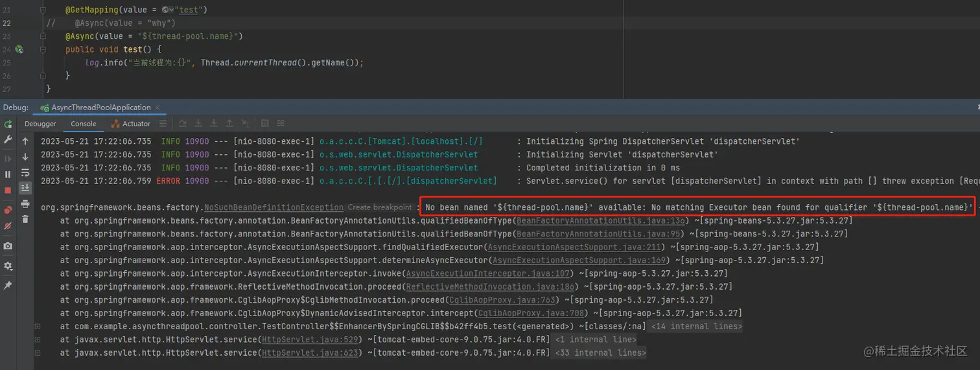Expand plus box beside HttpServlet.java:623 line
Viewport: 980px width, 370px height.
(x=38, y=353)
